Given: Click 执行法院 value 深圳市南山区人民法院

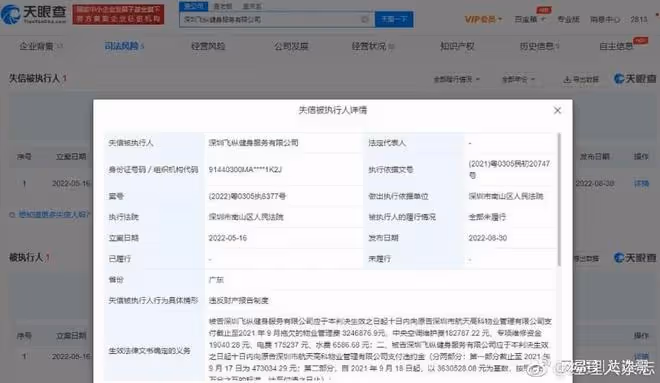Looking at the screenshot, I should (246, 217).
